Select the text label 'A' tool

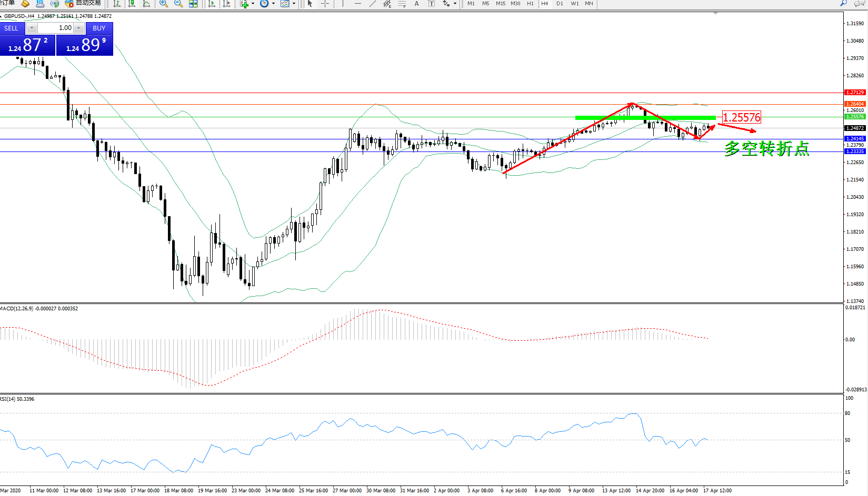click(x=417, y=4)
